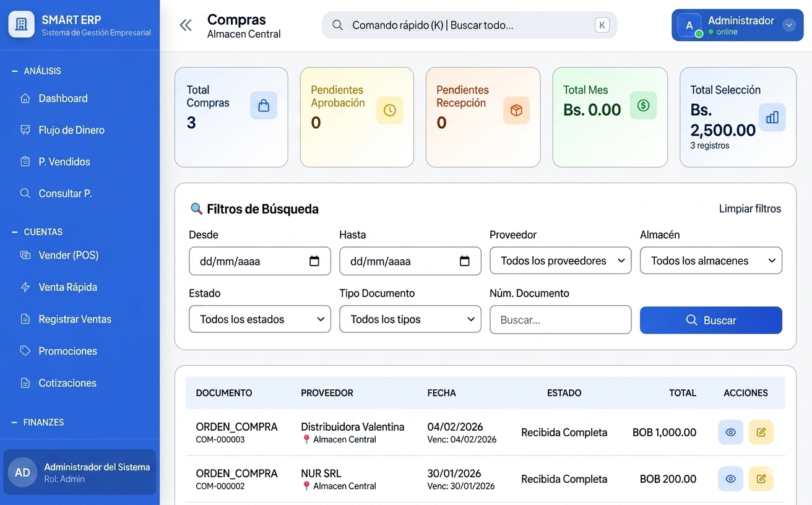Click the Registrar Ventas document icon

click(25, 319)
